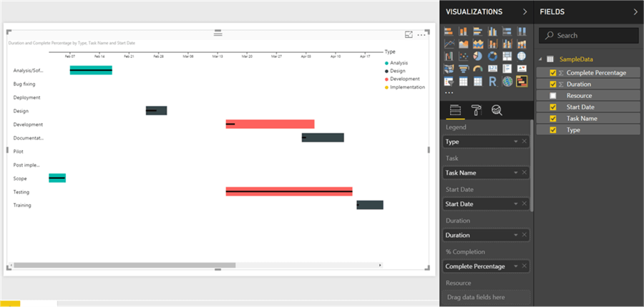Select the globe map visual
This screenshot has width=644, height=307.
click(522, 57)
